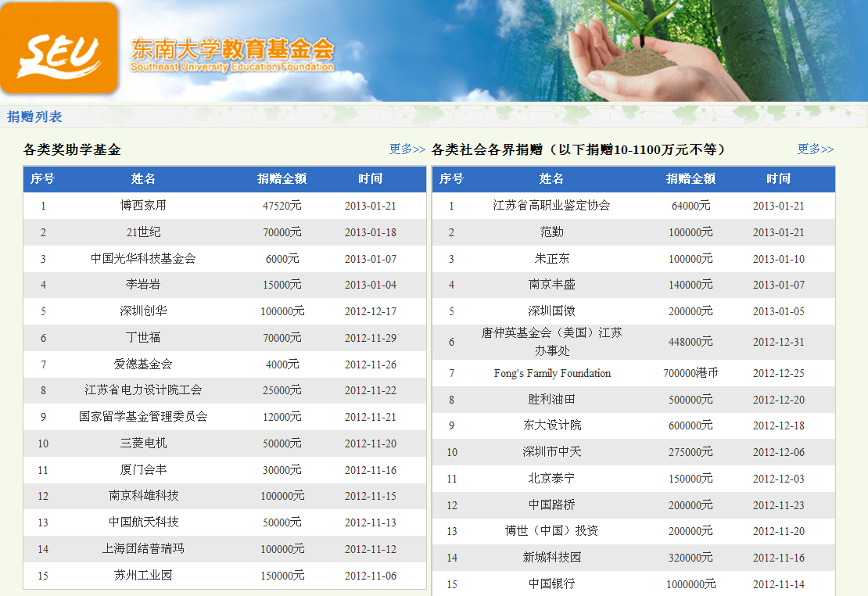Select donor 江苏省高职业鉴定协会
Viewport: 868px width, 596px height.
[552, 206]
